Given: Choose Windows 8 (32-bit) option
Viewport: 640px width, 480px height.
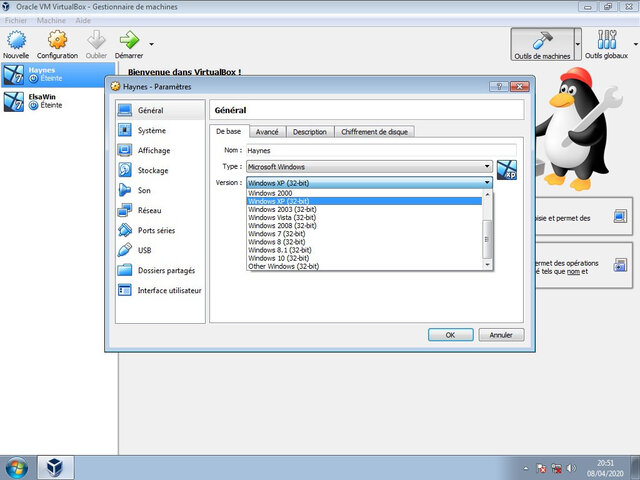Looking at the screenshot, I should point(364,242).
